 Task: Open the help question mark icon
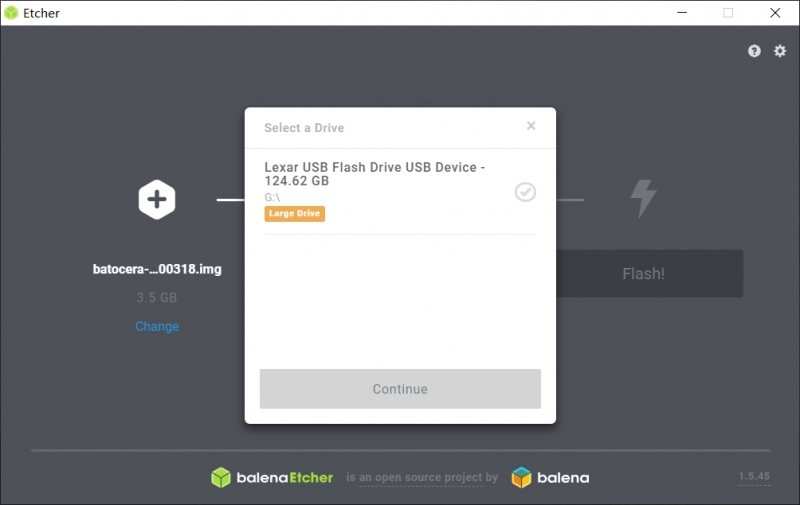[754, 51]
